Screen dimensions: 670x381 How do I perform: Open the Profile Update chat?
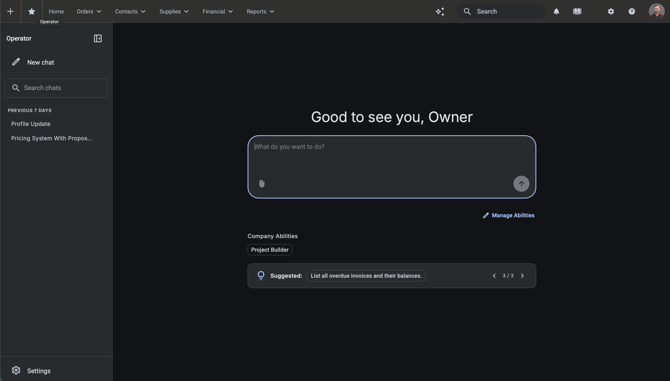pos(31,124)
